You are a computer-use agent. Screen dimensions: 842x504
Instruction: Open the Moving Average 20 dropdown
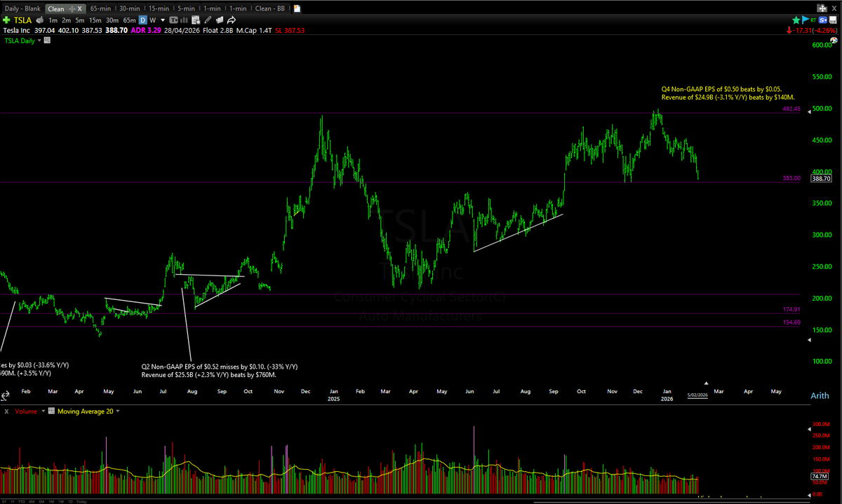coord(118,411)
